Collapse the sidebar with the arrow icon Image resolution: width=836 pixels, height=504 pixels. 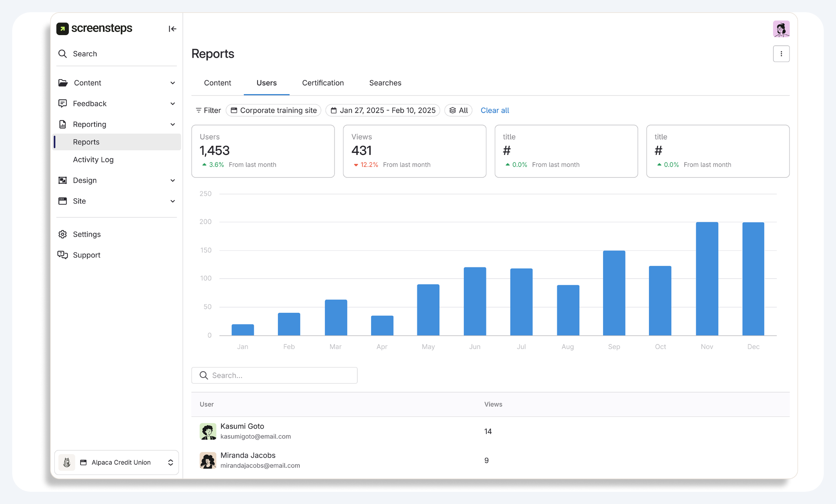[172, 29]
